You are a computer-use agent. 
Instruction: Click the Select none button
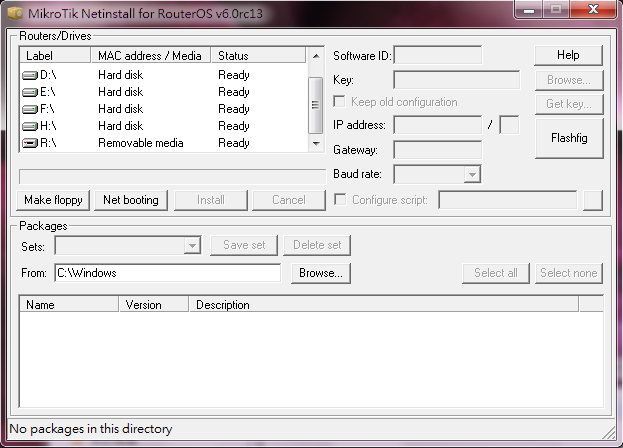pyautogui.click(x=569, y=273)
